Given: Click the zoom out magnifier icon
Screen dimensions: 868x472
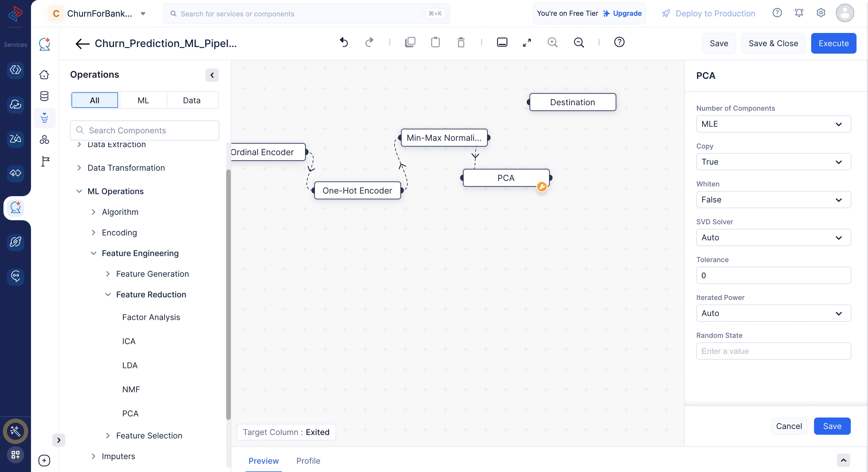Looking at the screenshot, I should click(x=579, y=42).
